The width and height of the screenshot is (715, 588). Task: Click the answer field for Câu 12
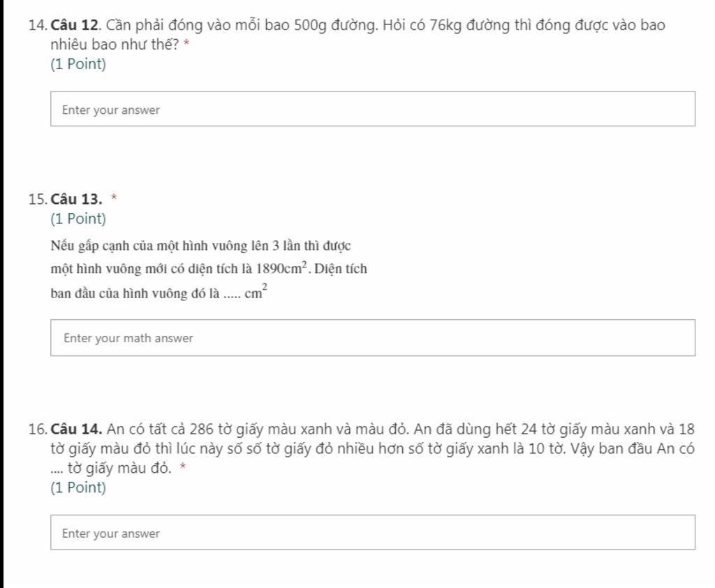click(373, 109)
